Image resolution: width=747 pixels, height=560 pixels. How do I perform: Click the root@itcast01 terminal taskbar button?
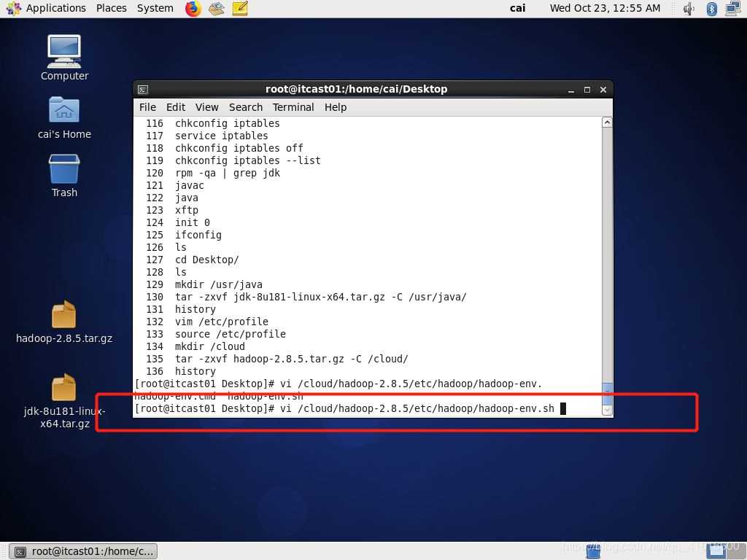tap(85, 551)
